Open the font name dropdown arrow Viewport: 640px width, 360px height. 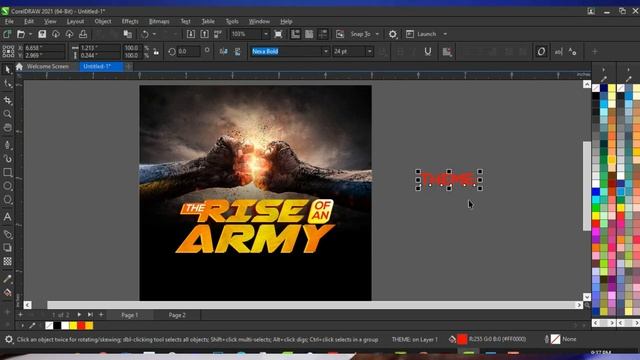coord(326,51)
